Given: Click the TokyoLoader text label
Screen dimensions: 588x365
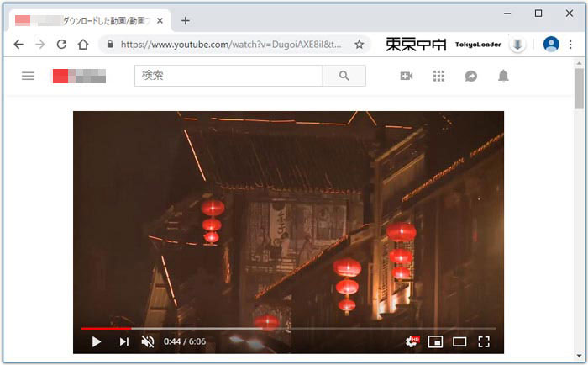Looking at the screenshot, I should [478, 45].
